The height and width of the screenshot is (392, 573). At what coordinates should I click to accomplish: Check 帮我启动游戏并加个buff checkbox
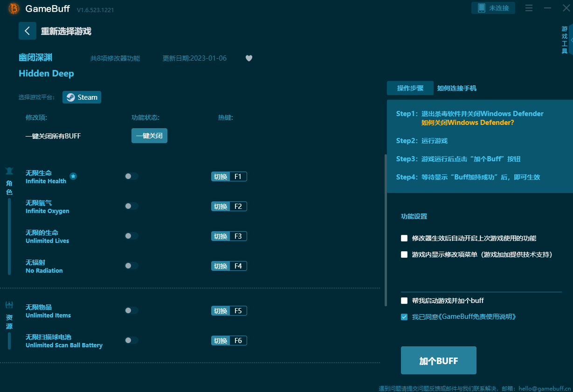pyautogui.click(x=404, y=301)
